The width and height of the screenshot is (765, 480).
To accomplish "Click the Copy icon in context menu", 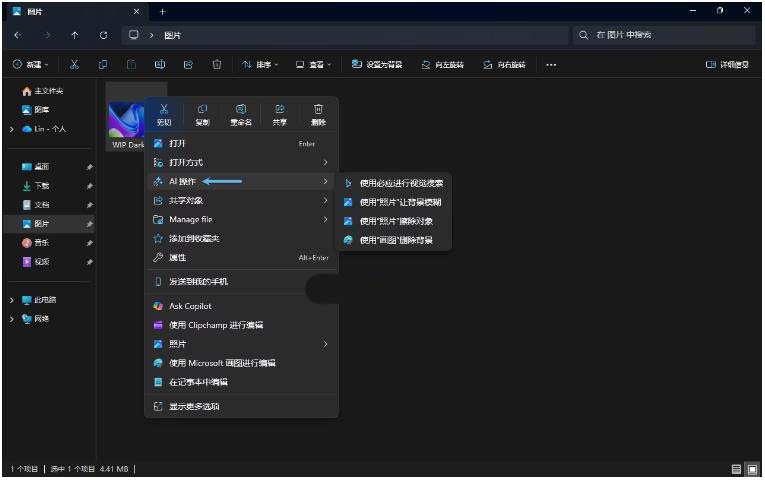I will (x=202, y=109).
